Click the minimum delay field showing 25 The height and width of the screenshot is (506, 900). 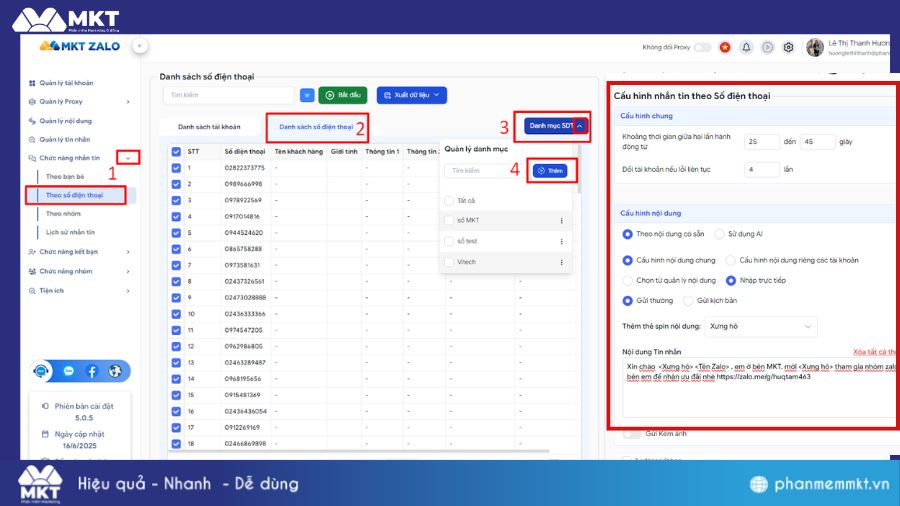tap(762, 142)
